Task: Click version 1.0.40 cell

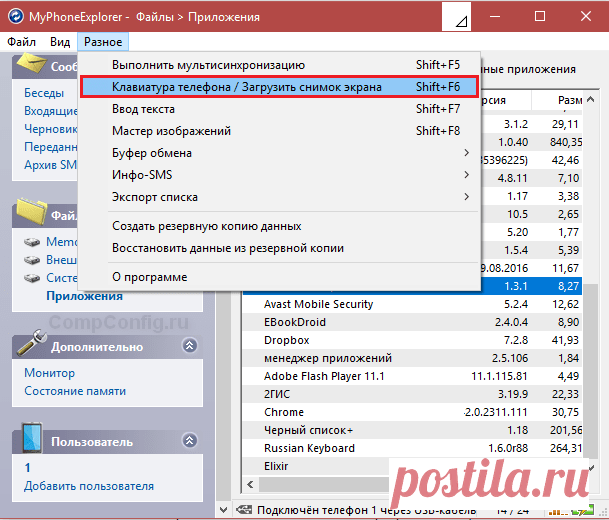Action: click(x=513, y=142)
